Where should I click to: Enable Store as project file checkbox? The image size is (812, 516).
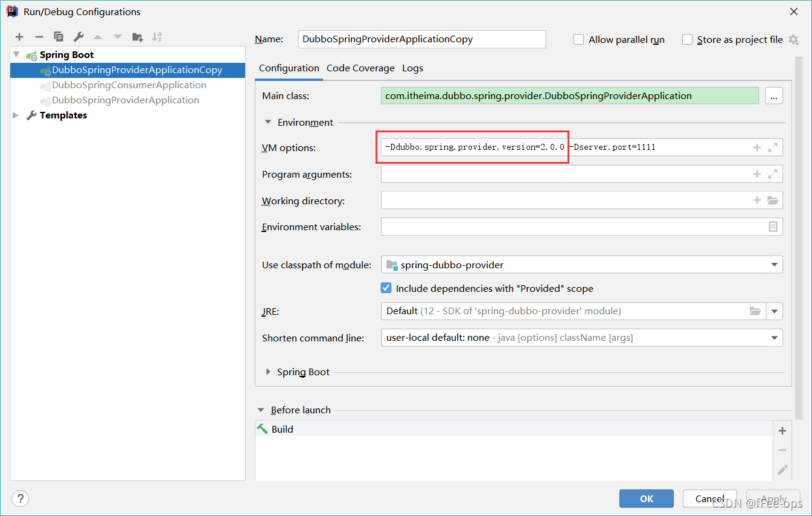[687, 39]
